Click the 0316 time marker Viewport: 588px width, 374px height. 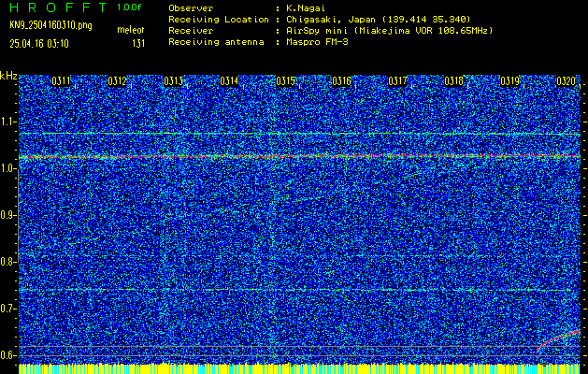pyautogui.click(x=341, y=81)
